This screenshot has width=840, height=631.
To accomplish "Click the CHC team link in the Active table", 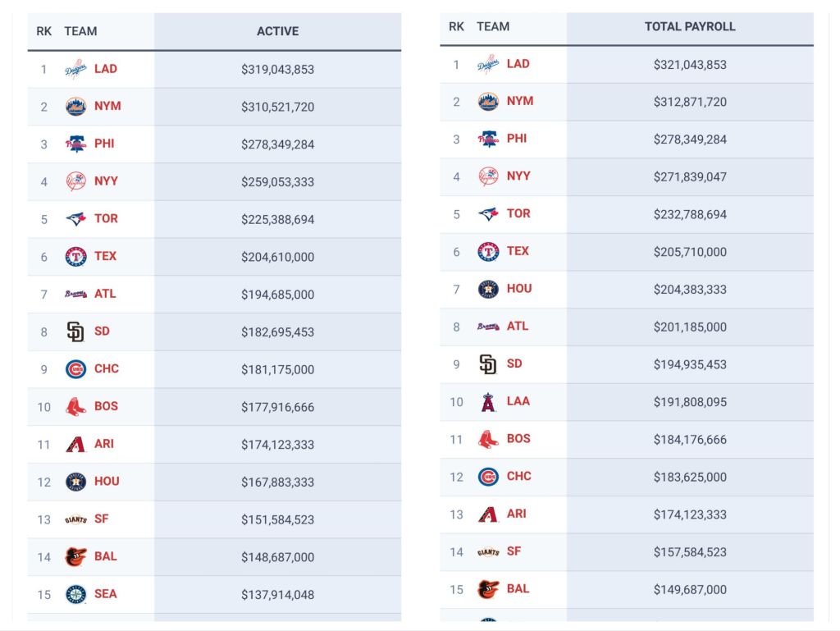I will click(x=107, y=369).
